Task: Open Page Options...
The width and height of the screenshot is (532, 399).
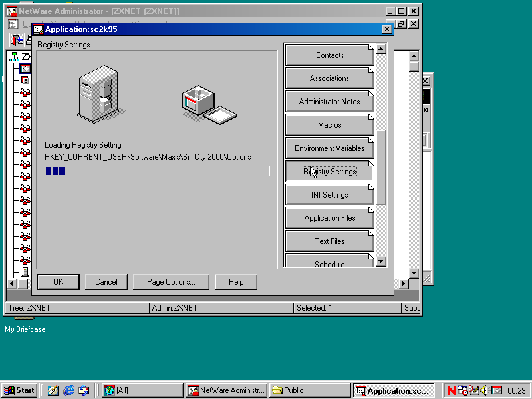Action: [x=171, y=282]
